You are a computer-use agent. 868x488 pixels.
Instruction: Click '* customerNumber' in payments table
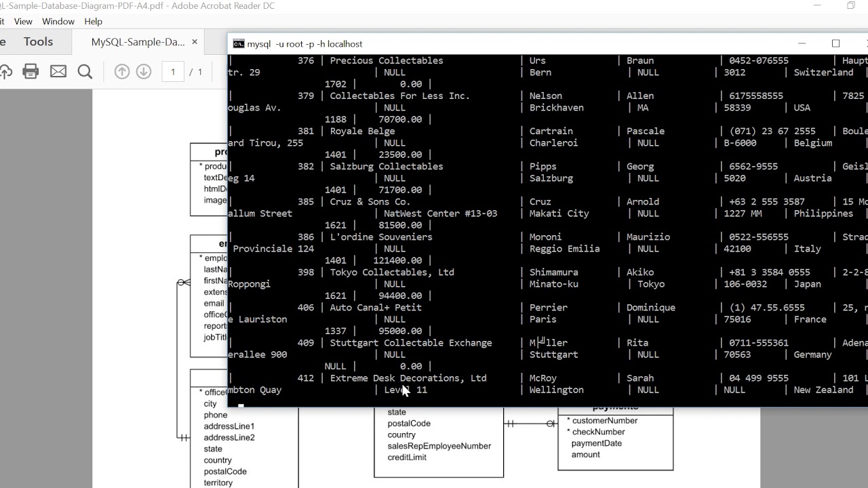[x=602, y=421]
